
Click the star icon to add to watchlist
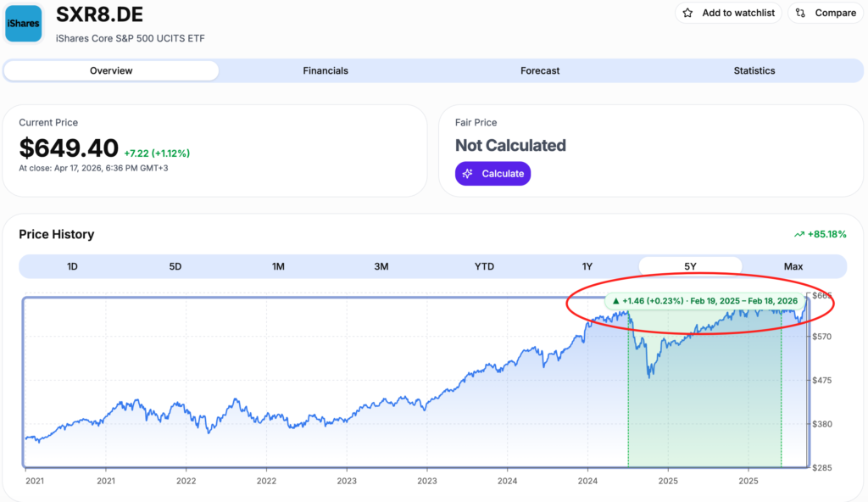(x=687, y=13)
